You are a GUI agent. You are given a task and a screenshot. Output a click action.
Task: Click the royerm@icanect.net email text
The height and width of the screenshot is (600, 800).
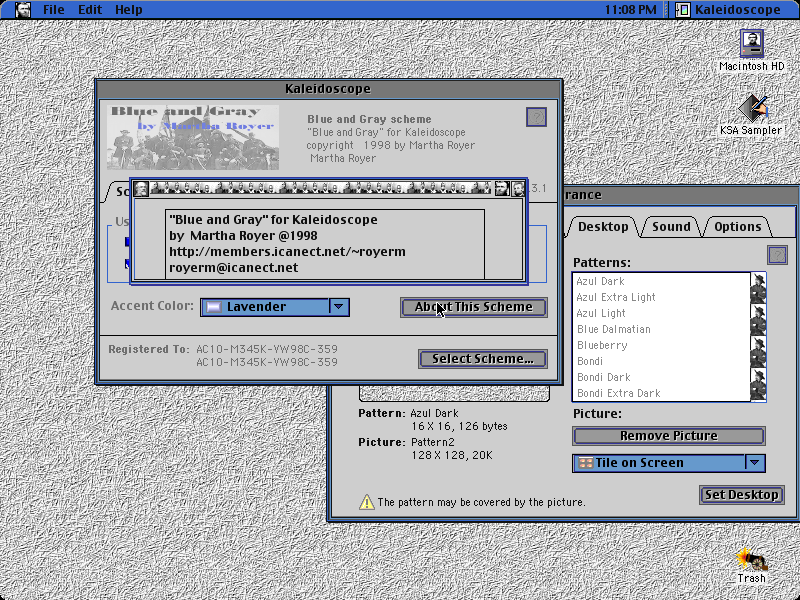[x=233, y=268]
